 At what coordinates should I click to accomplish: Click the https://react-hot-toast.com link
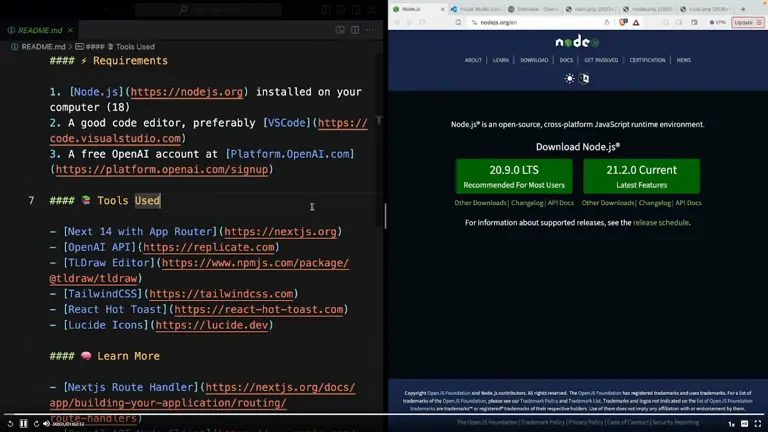259,310
